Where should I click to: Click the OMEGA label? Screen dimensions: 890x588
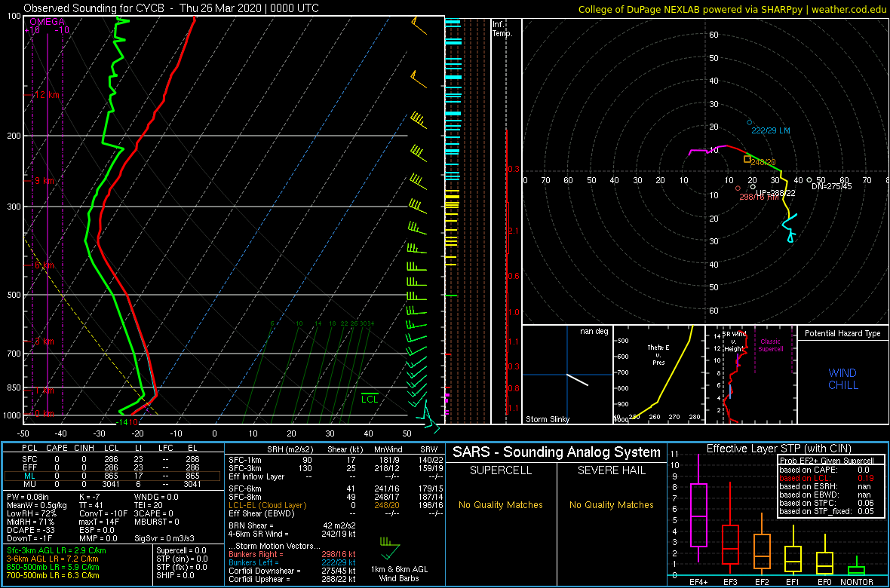47,22
